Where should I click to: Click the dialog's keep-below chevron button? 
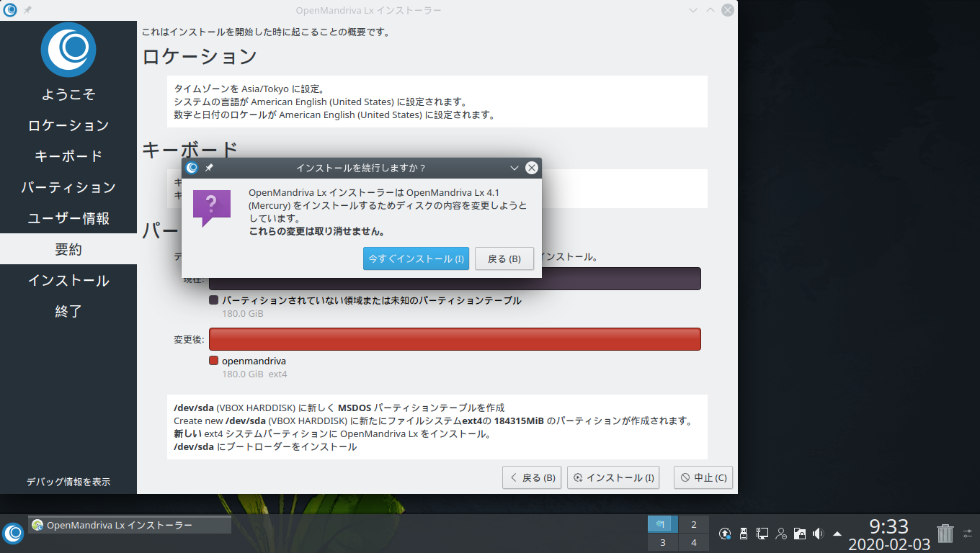(514, 168)
